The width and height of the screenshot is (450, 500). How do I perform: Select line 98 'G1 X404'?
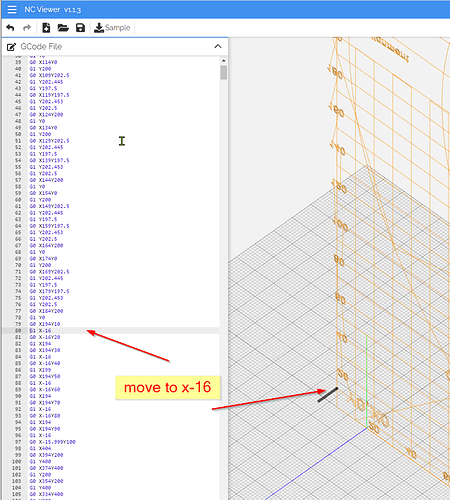point(40,448)
